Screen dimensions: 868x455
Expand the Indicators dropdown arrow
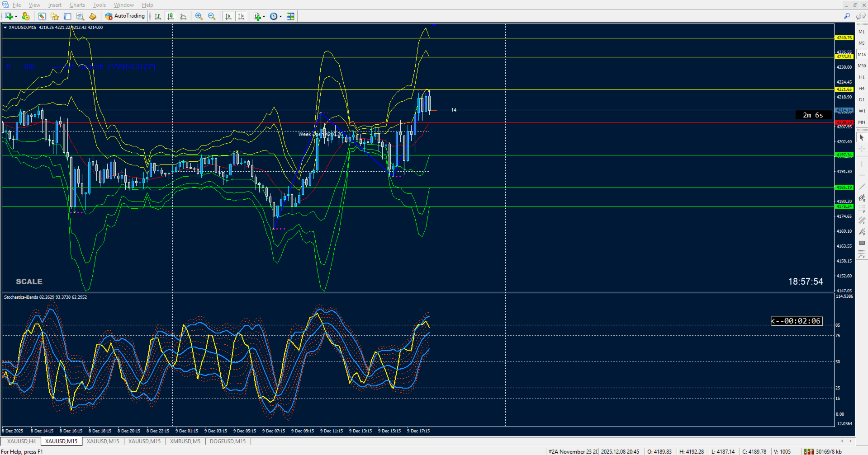pos(264,16)
